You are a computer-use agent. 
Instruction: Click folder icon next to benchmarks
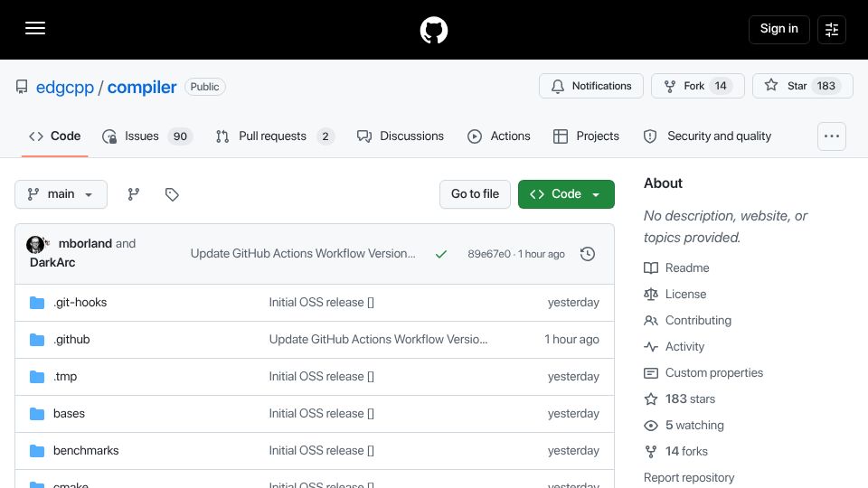[x=37, y=451]
